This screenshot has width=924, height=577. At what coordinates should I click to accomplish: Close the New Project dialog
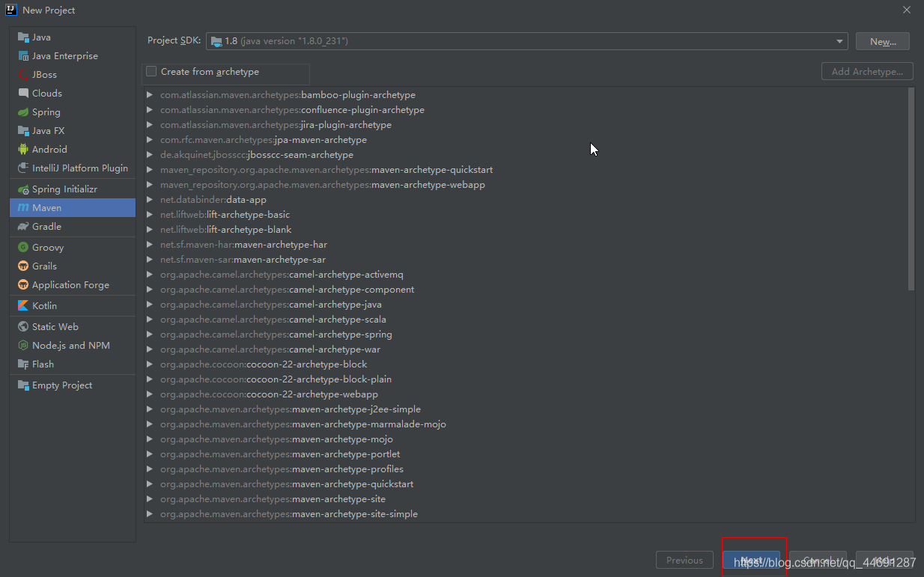pos(906,10)
